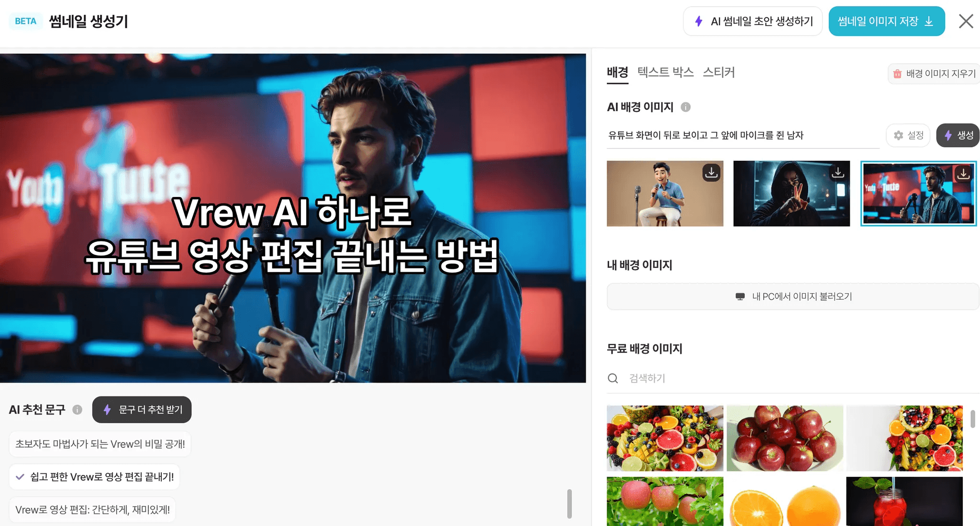The height and width of the screenshot is (526, 980).
Task: Click the AI background prompt input field
Action: click(x=743, y=135)
